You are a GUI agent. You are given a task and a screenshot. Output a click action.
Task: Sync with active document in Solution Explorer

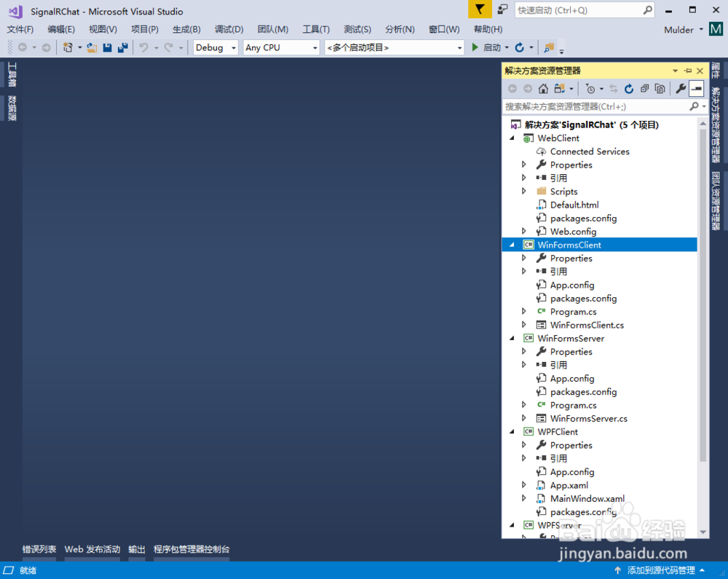614,88
